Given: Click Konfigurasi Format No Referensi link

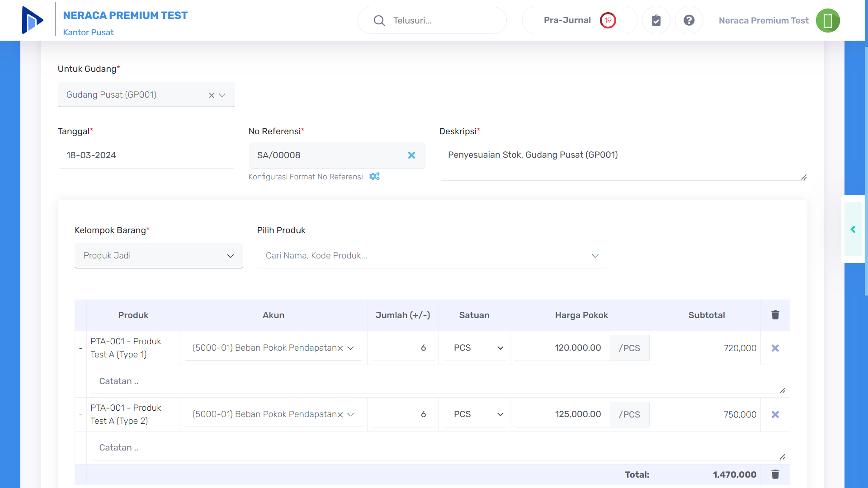Looking at the screenshot, I should click(x=306, y=177).
